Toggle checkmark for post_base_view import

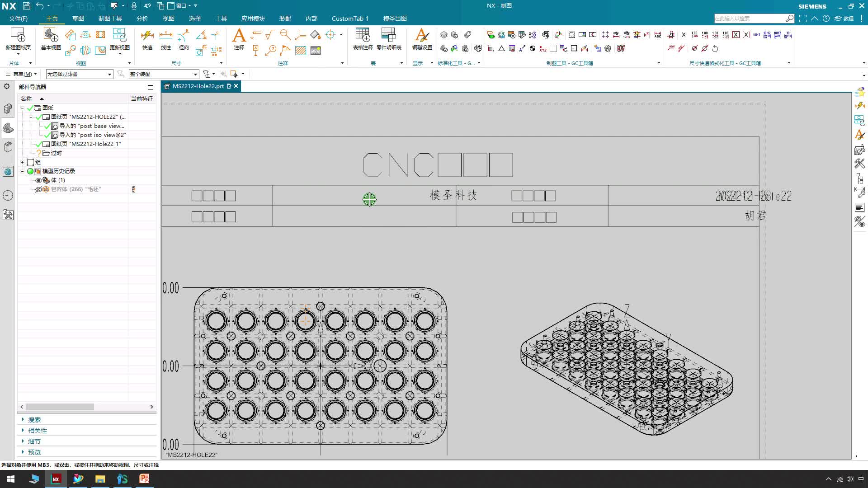tap(47, 126)
